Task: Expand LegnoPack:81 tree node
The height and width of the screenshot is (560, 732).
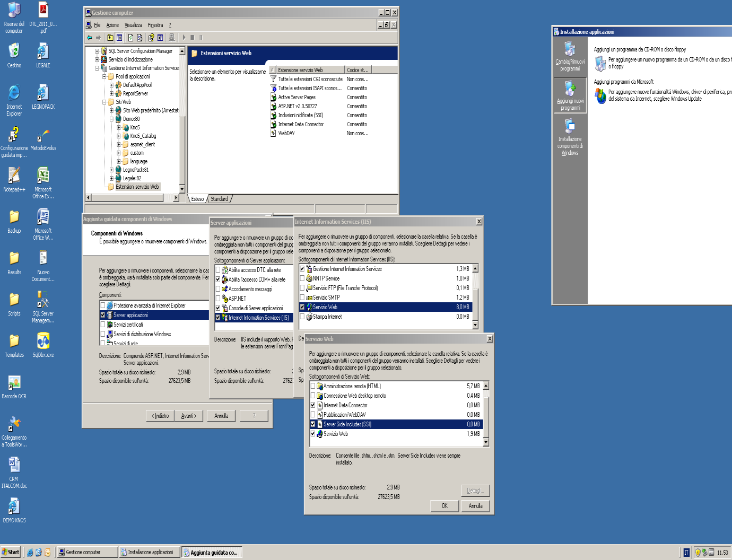Action: click(111, 170)
